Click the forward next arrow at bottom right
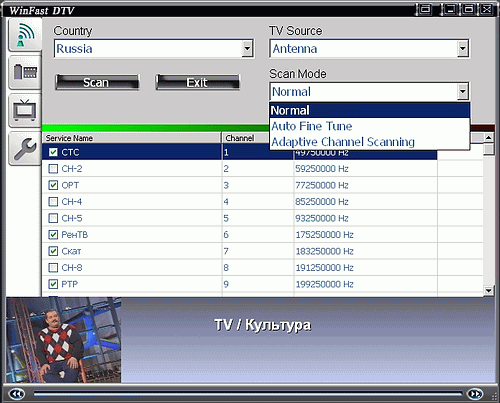Screen dimensions: 500x403 (x=475, y=394)
